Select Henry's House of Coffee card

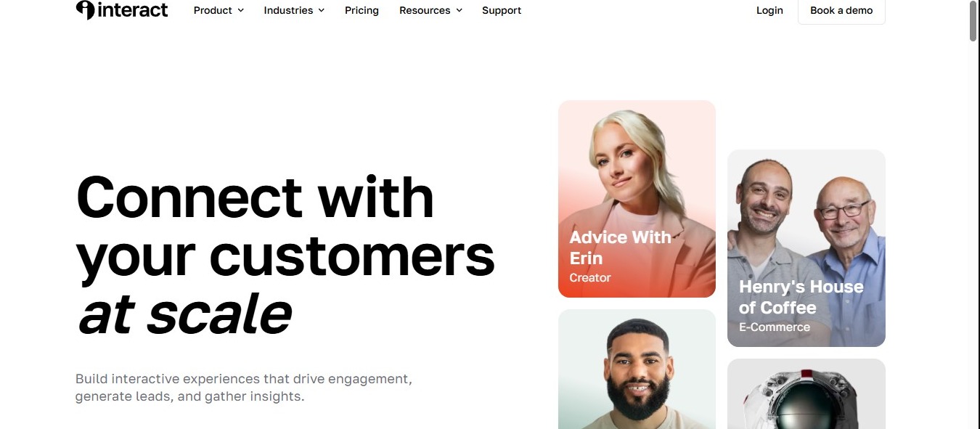806,248
